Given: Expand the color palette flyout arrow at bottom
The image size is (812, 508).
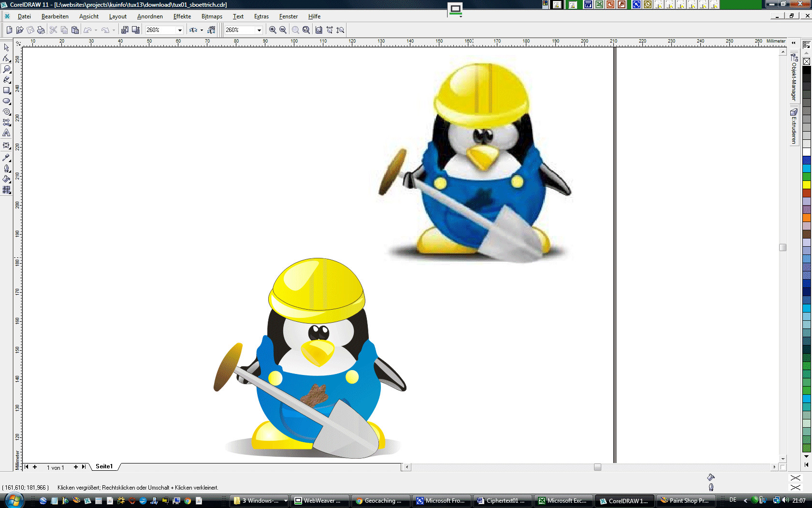Looking at the screenshot, I should point(806,464).
